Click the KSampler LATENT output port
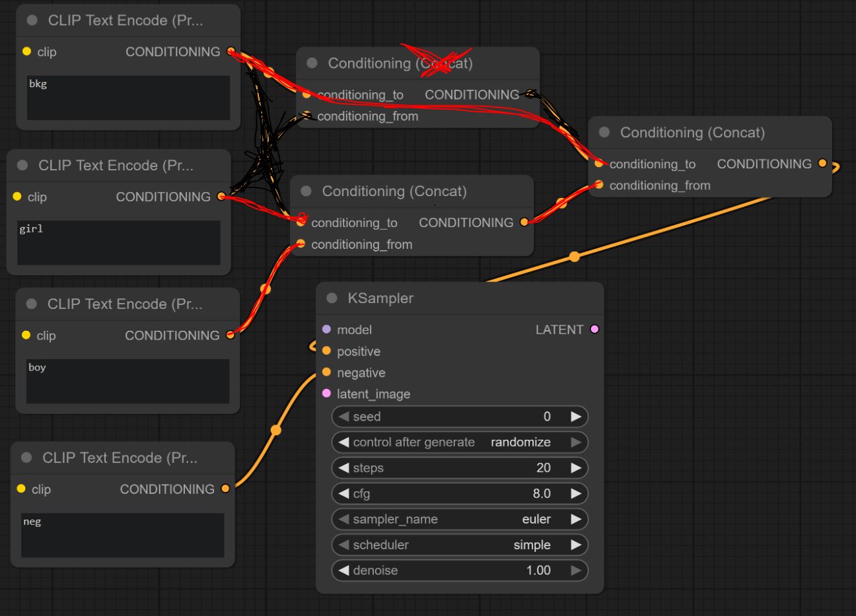This screenshot has width=856, height=616. [x=594, y=329]
